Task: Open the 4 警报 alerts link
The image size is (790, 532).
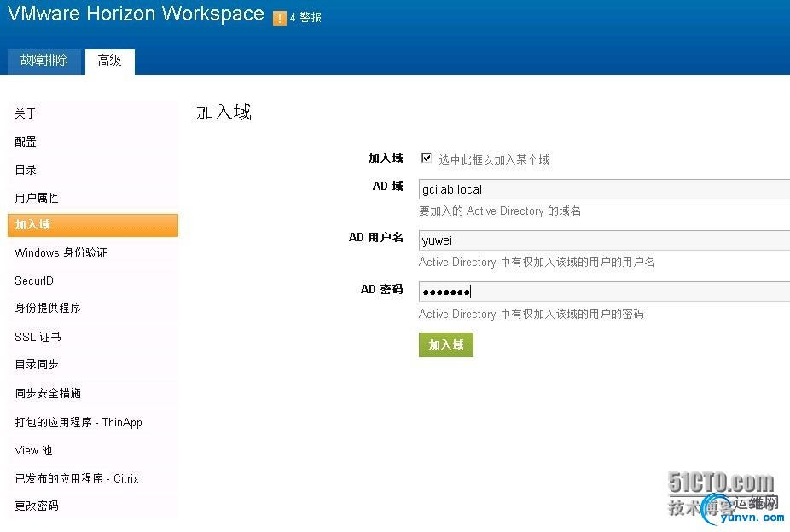Action: (305, 18)
